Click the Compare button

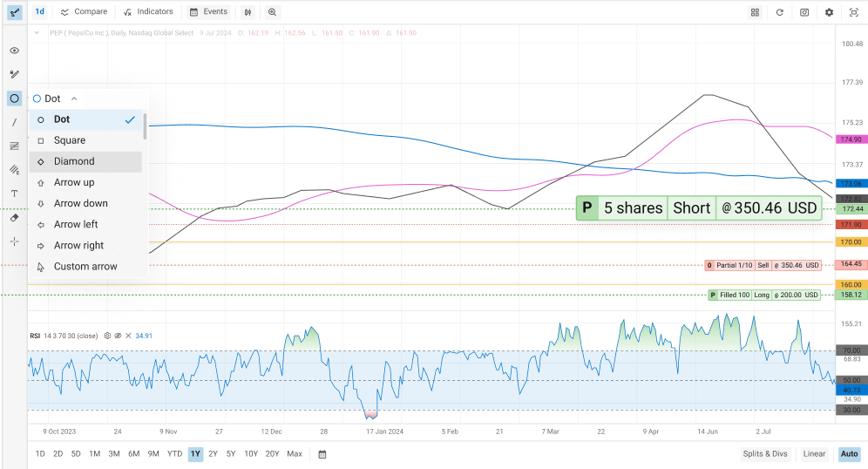pyautogui.click(x=85, y=12)
